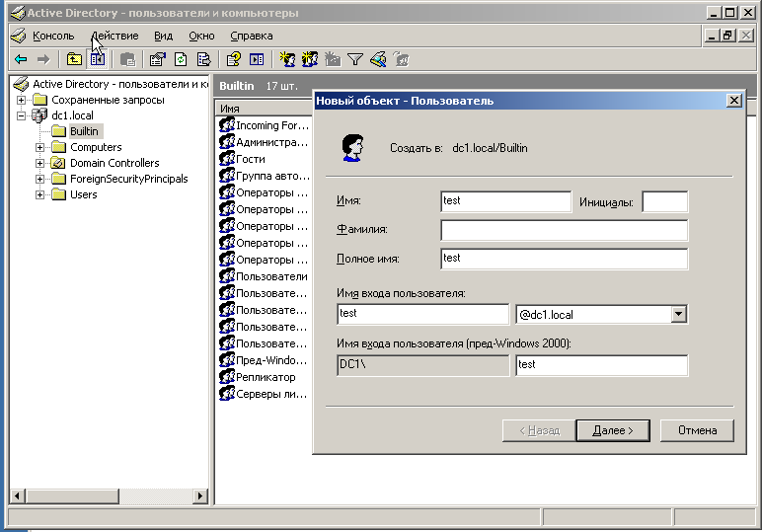Click the Имя column header

[x=265, y=109]
